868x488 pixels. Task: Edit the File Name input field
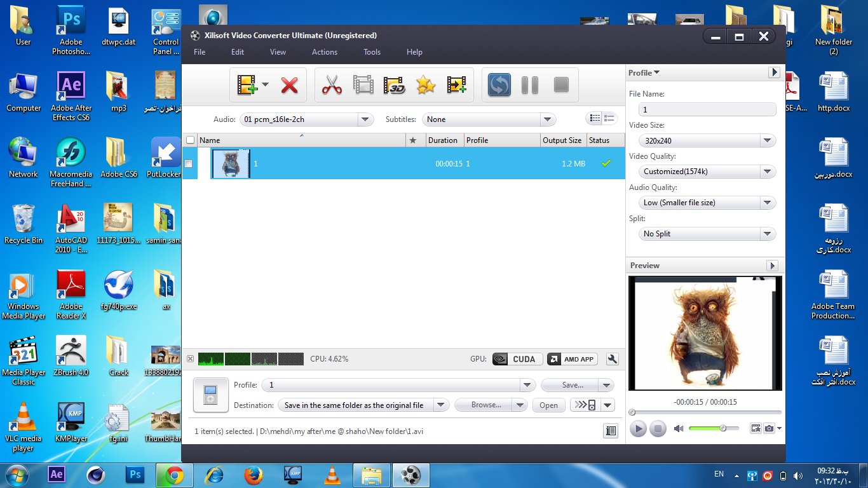pos(707,109)
